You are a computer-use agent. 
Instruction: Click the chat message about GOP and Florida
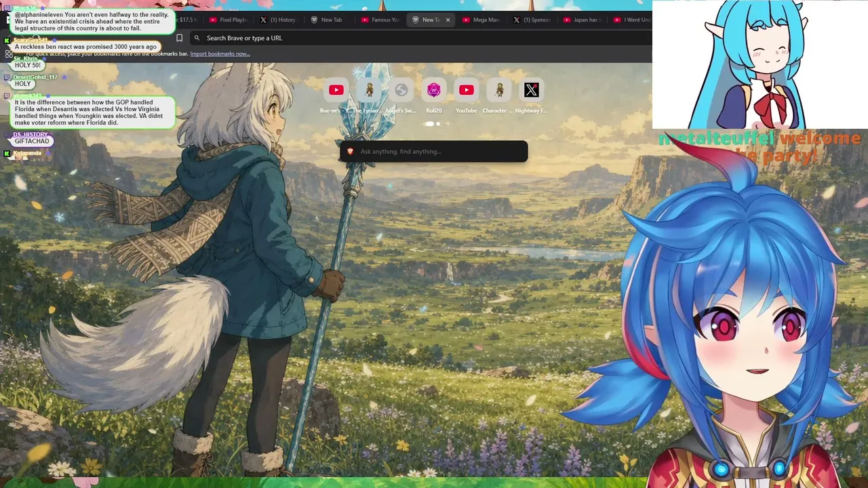click(93, 113)
